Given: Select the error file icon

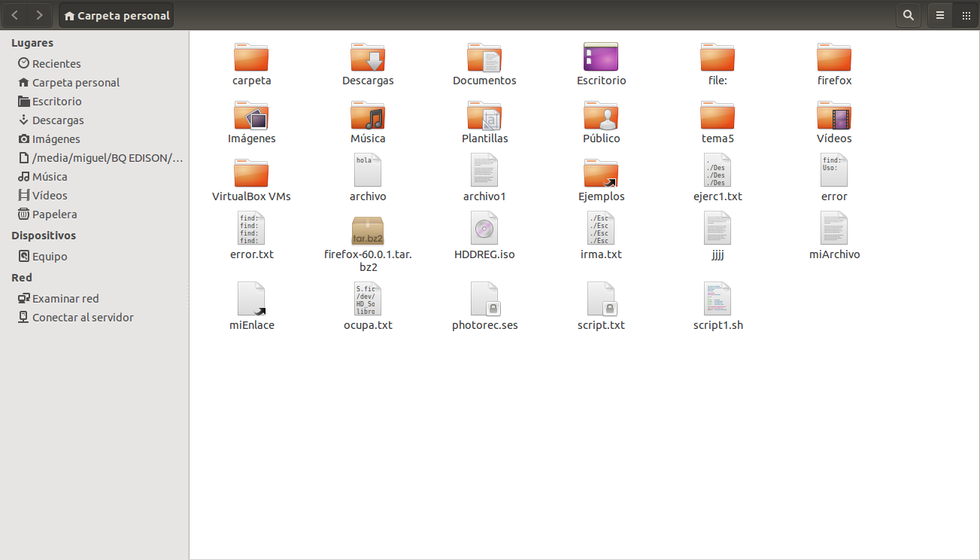Looking at the screenshot, I should pos(834,170).
